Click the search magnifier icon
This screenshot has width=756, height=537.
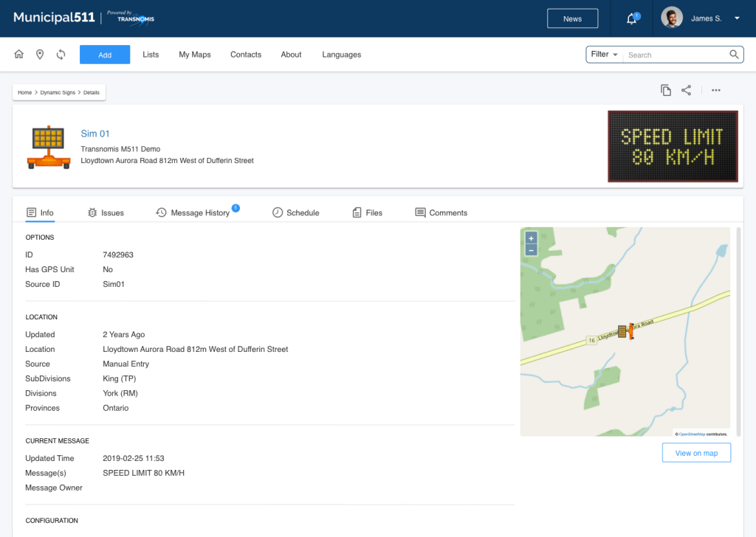734,55
